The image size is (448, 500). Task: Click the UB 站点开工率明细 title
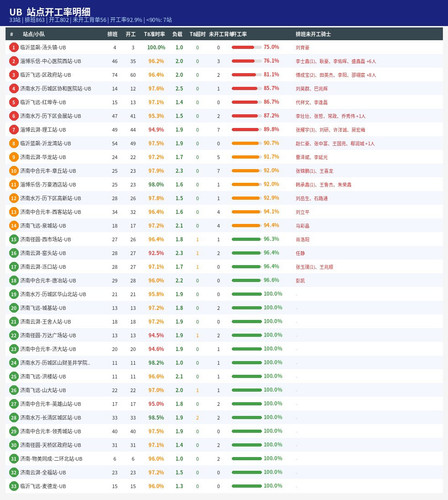(50, 12)
